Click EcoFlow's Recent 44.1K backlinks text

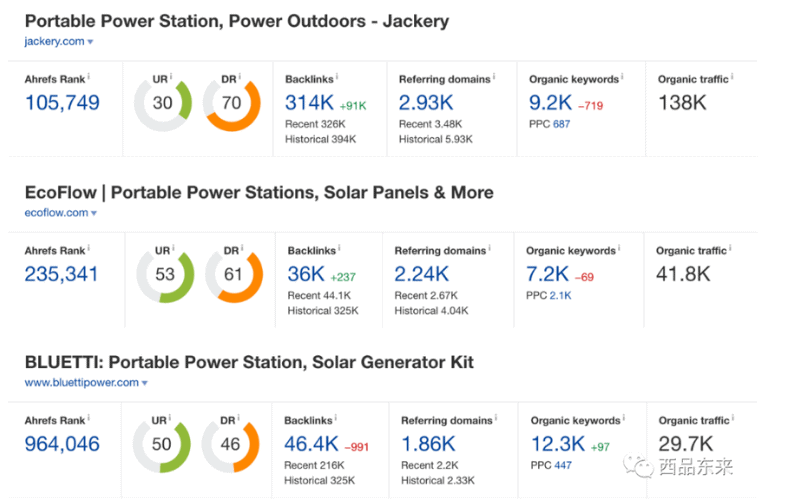point(319,295)
